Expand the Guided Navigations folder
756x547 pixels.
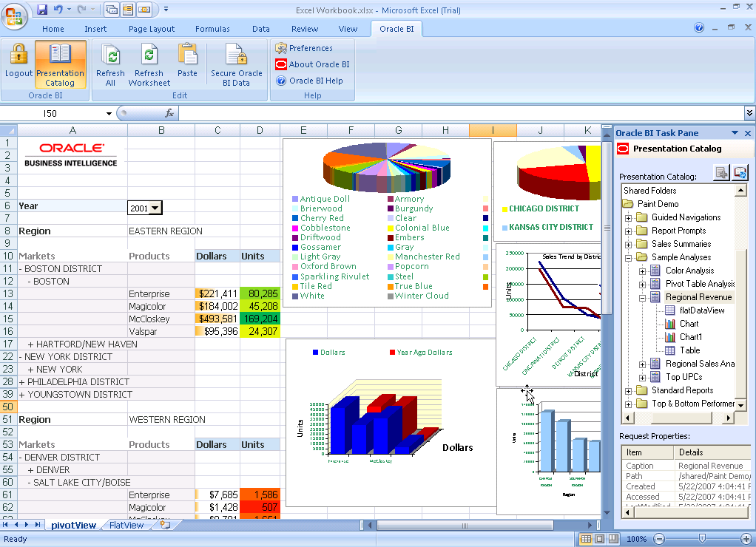click(x=628, y=218)
